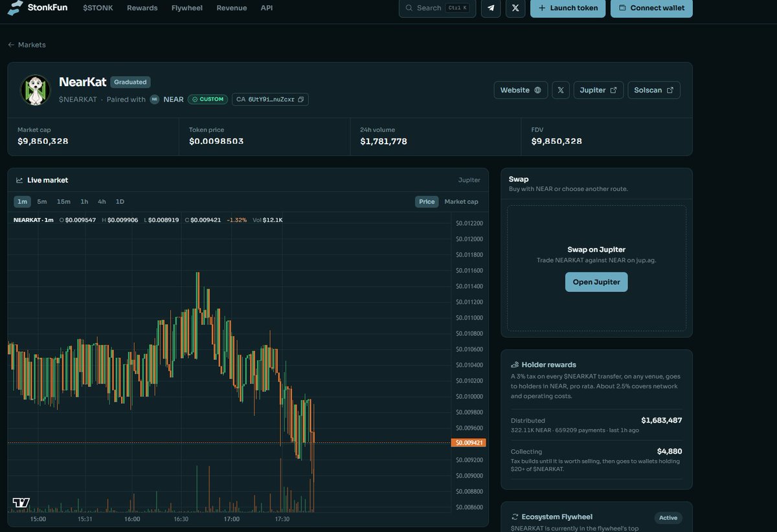Screen dimensions: 777x532
Task: Open the Telegram icon button
Action: (491, 8)
